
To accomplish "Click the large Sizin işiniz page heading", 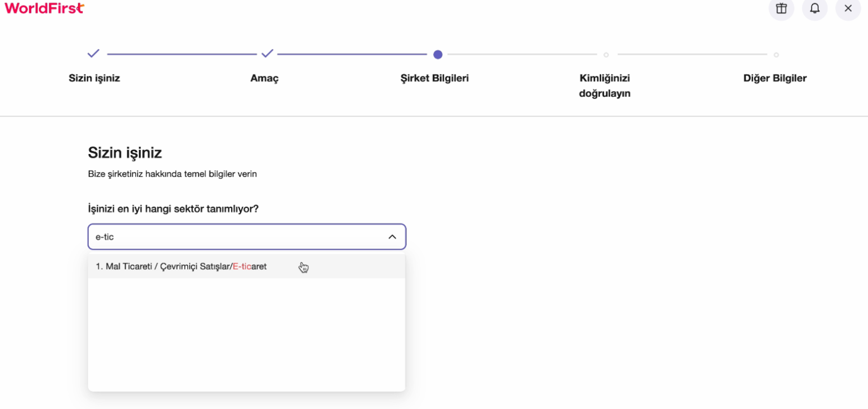I will (x=125, y=153).
